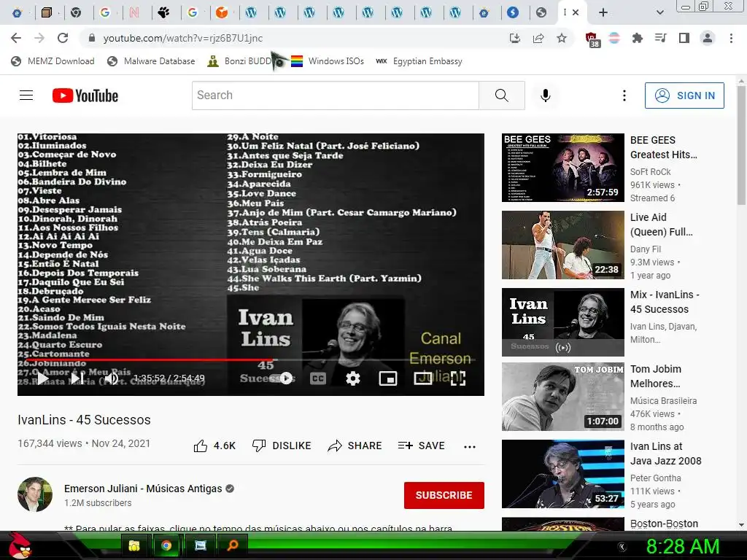Skip to next video in player
This screenshot has height=560, width=747.
(77, 378)
